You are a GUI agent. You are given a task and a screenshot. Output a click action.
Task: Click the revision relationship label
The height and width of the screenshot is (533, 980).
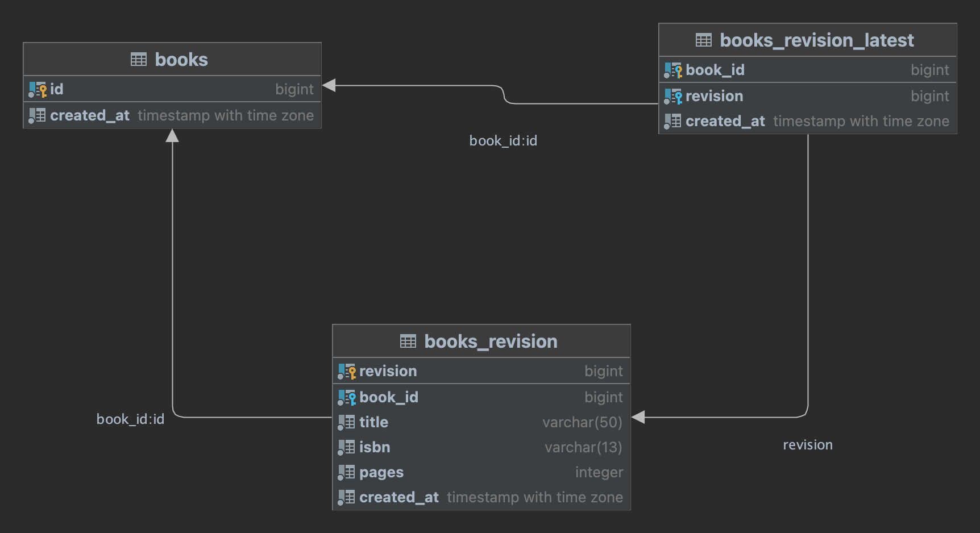807,445
